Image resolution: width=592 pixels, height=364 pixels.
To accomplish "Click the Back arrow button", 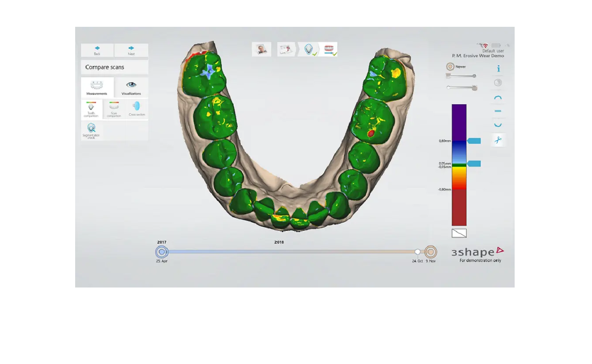I will [97, 50].
